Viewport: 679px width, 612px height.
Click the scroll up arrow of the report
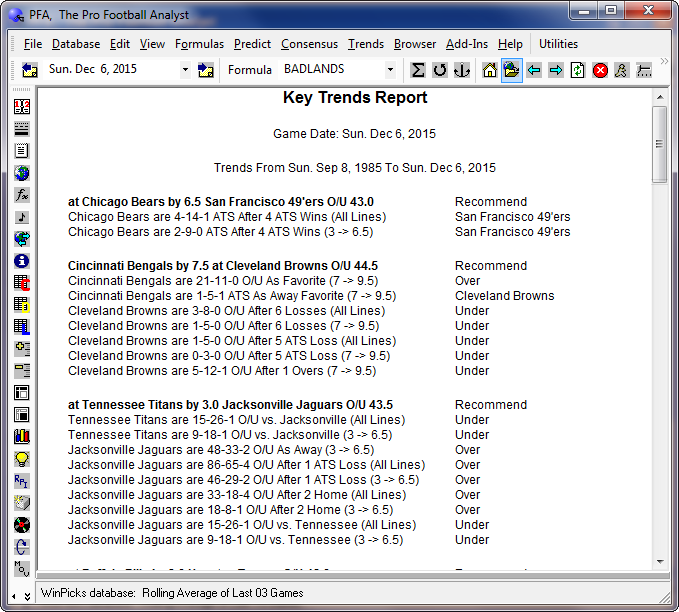660,97
